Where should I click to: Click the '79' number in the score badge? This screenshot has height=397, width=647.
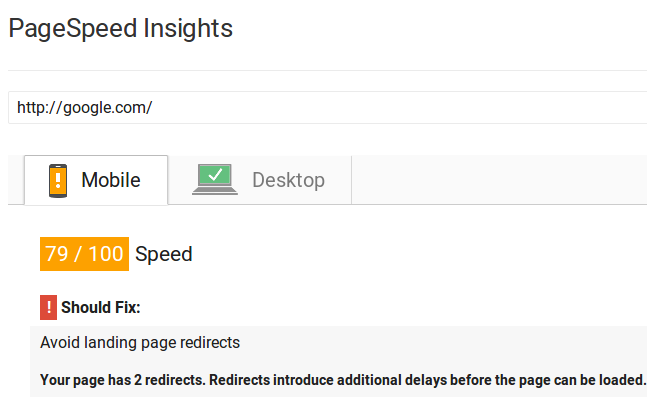(57, 254)
